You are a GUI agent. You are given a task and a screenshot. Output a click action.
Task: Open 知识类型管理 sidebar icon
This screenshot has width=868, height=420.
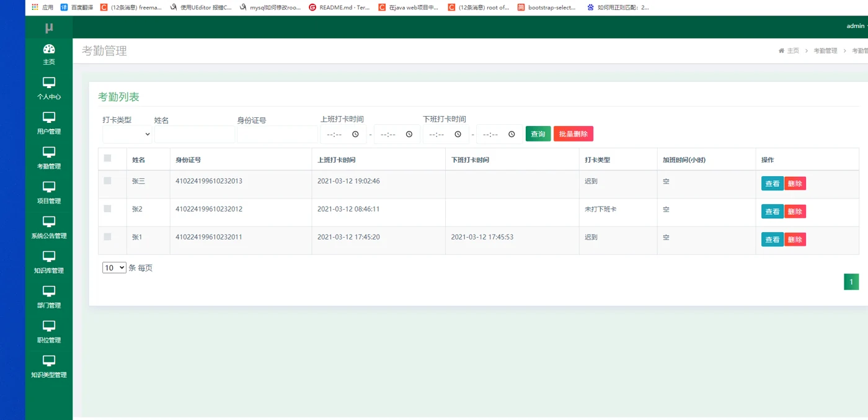(49, 360)
